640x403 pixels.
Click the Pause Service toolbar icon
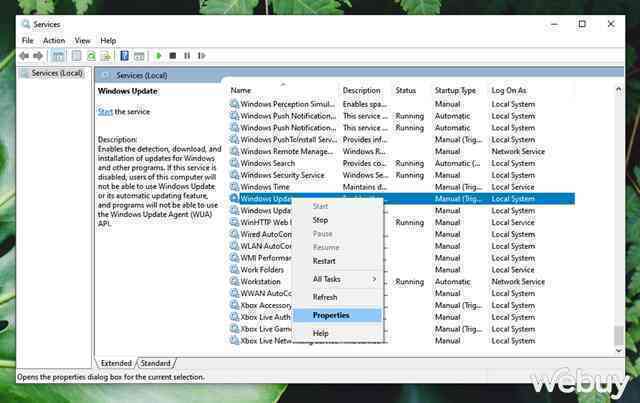(187, 56)
